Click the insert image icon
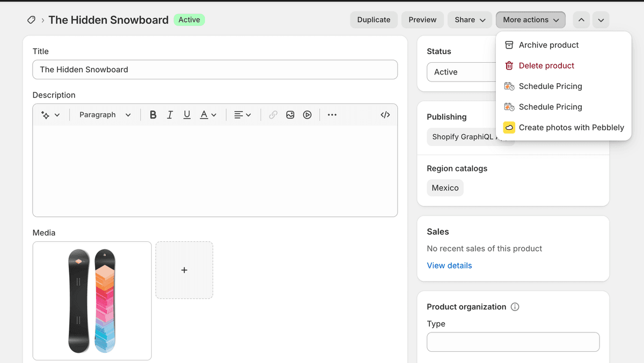 pos(290,115)
